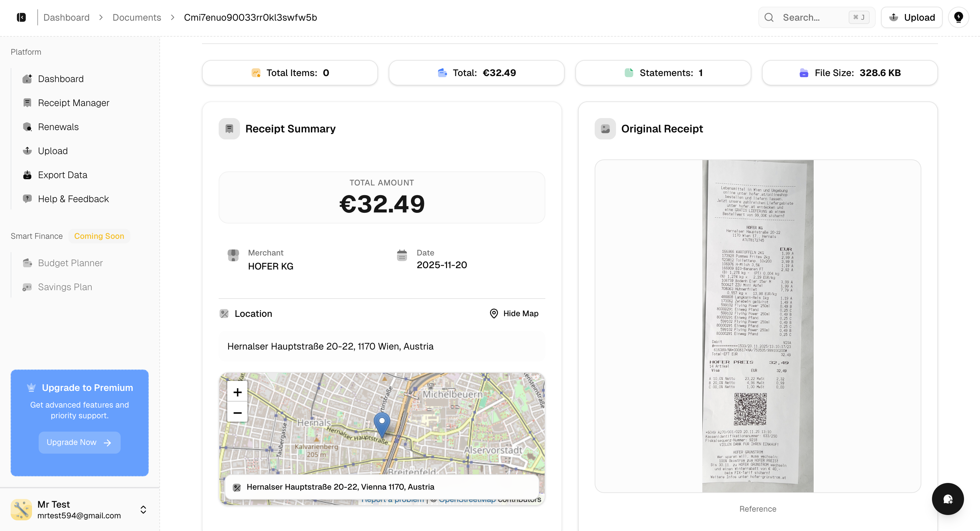The height and width of the screenshot is (531, 980).
Task: Open the Upload item in the sidebar
Action: pyautogui.click(x=53, y=151)
